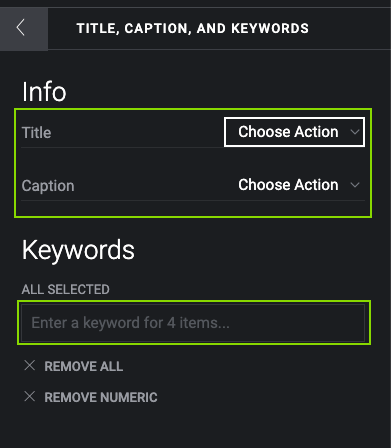The image size is (391, 448).
Task: Click the X icon beside Remove Numeric
Action: point(30,396)
